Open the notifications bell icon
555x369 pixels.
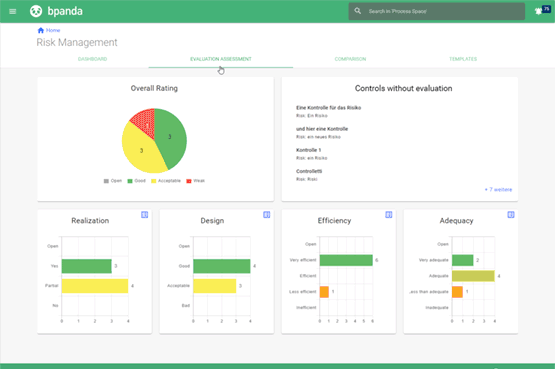[x=538, y=11]
